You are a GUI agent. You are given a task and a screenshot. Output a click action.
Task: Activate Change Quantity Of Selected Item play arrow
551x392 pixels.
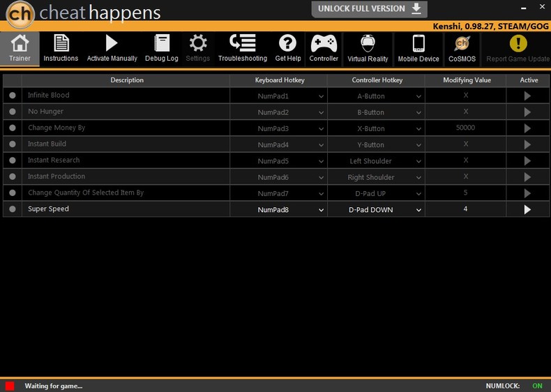(x=527, y=193)
